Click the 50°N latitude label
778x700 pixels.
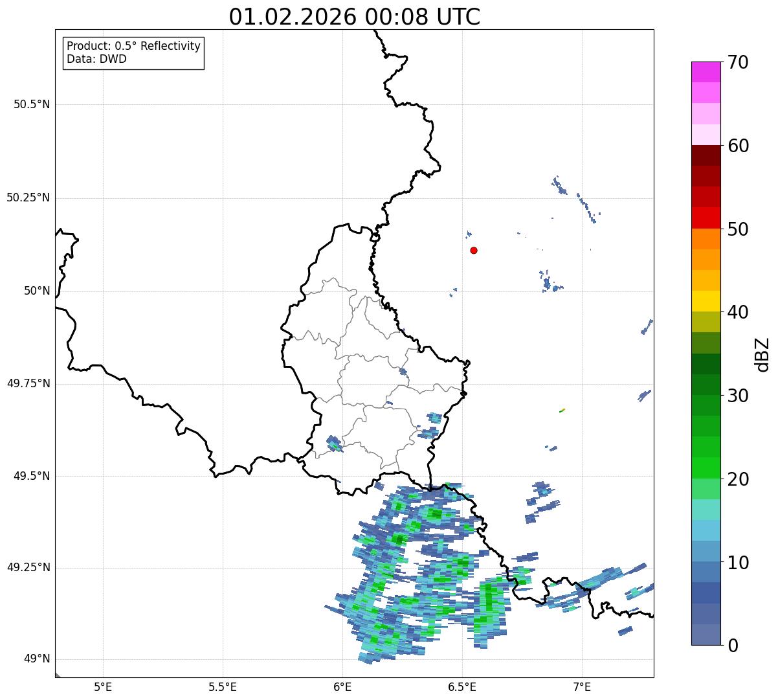(37, 291)
